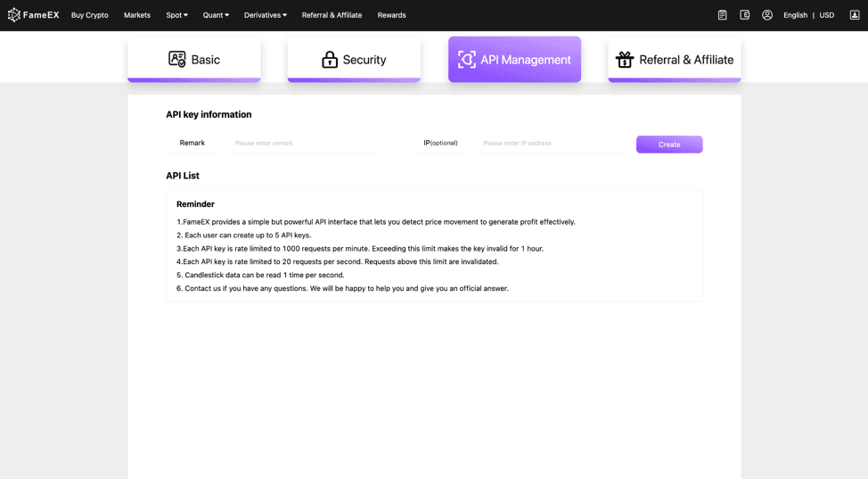Open the Rewards menu item
Image resolution: width=868 pixels, height=479 pixels.
(391, 15)
